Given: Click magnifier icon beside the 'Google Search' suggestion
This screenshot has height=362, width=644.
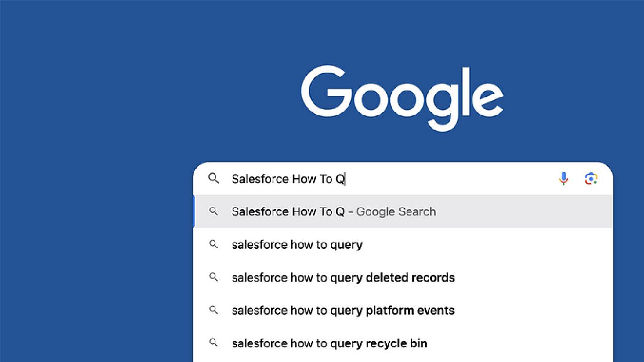Looking at the screenshot, I should 213,211.
